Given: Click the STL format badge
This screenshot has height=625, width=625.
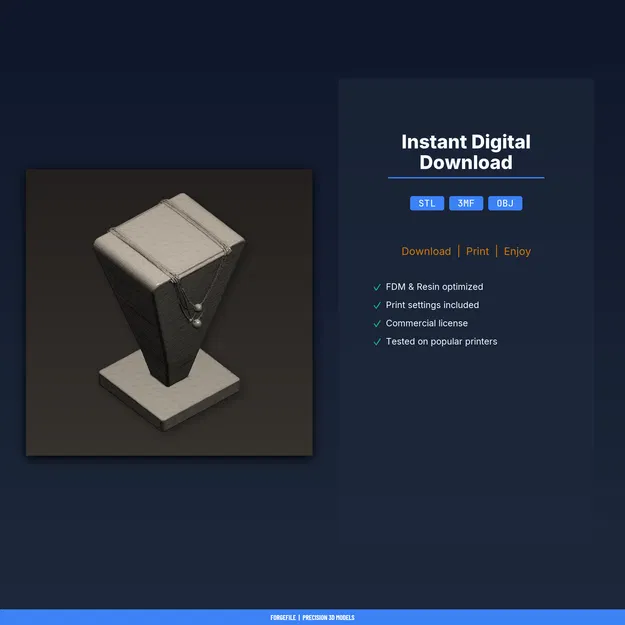Looking at the screenshot, I should [426, 203].
